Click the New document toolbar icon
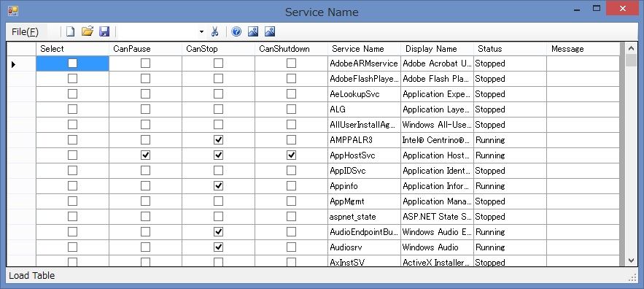Screen dimensions: 644x289 pyautogui.click(x=71, y=31)
